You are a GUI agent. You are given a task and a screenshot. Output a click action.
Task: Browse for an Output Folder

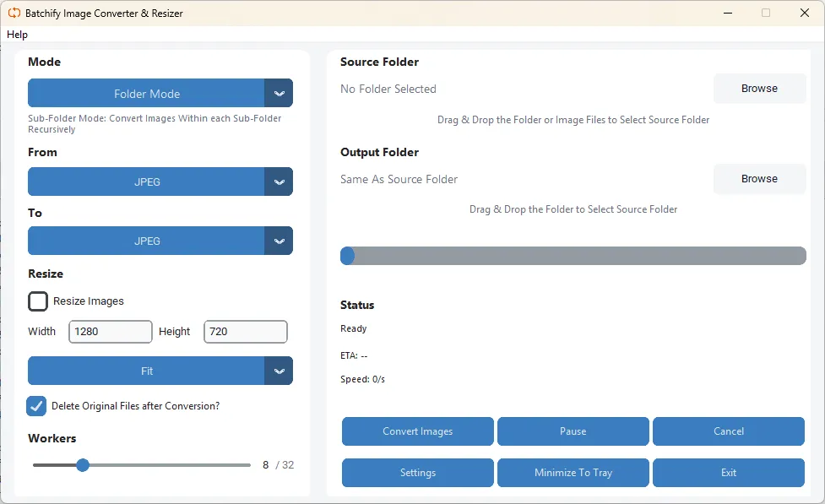(758, 178)
